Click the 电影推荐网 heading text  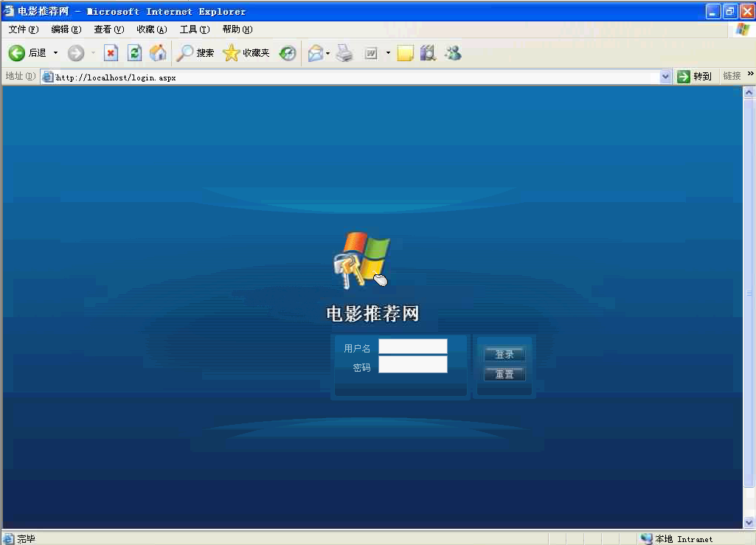(372, 313)
